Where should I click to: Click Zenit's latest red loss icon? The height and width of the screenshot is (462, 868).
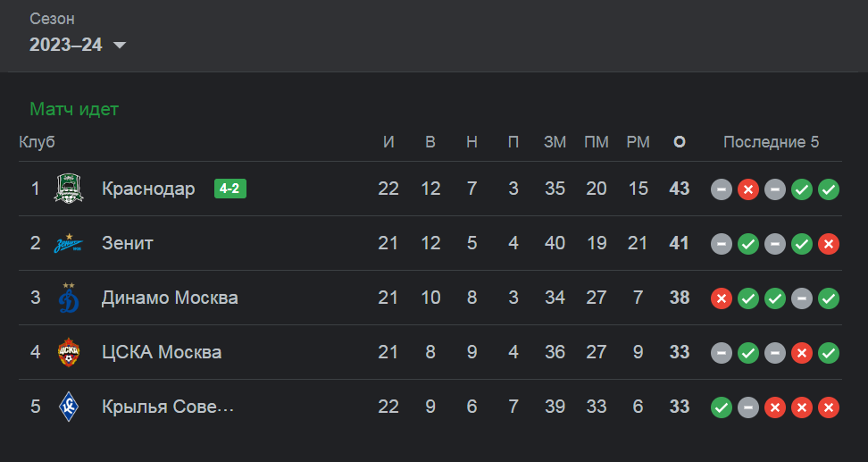(829, 244)
